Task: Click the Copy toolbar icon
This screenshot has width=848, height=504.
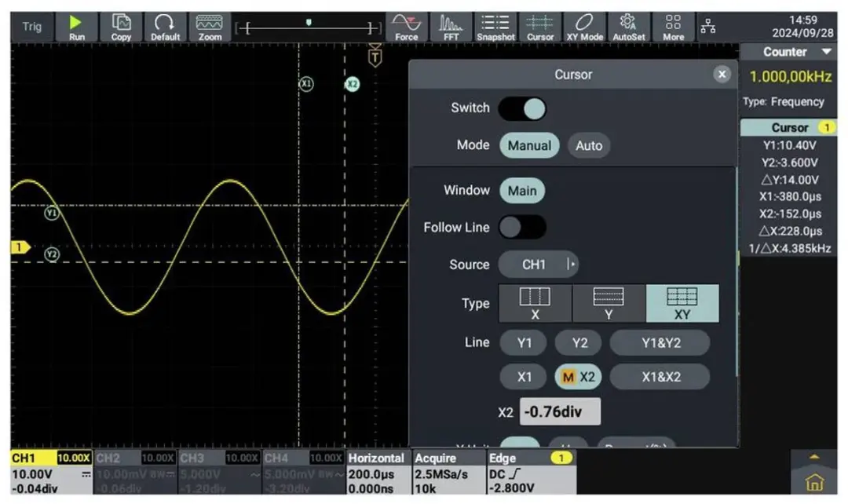Action: pyautogui.click(x=121, y=27)
